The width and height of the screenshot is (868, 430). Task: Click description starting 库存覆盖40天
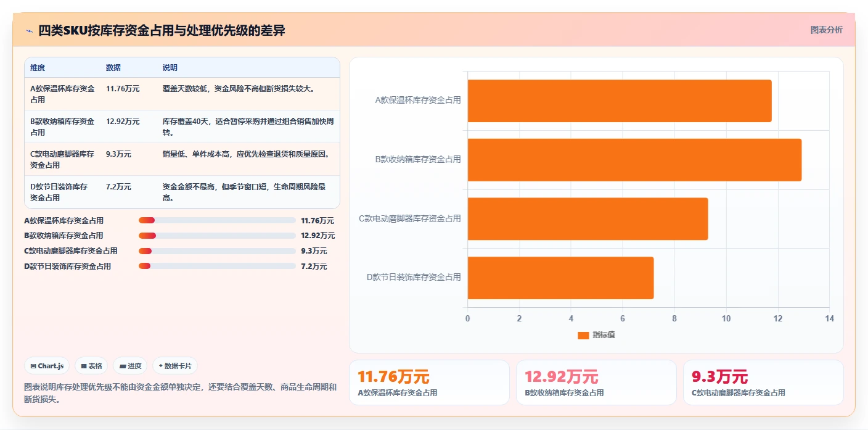pyautogui.click(x=248, y=126)
